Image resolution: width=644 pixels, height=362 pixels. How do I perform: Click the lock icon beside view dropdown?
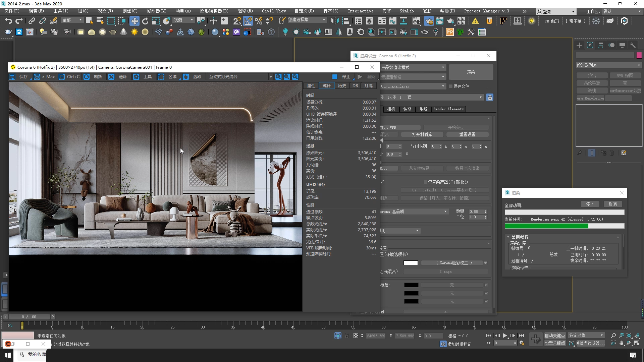click(490, 98)
